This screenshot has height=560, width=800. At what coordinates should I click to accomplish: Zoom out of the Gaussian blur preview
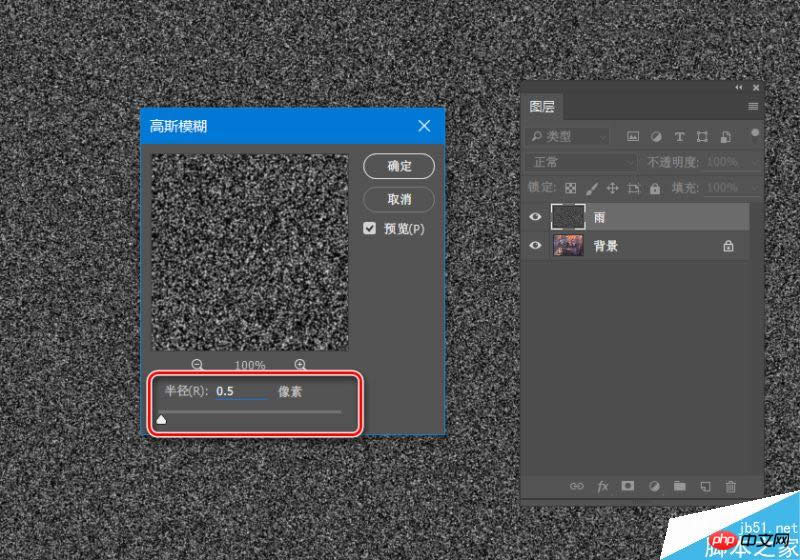(x=197, y=365)
